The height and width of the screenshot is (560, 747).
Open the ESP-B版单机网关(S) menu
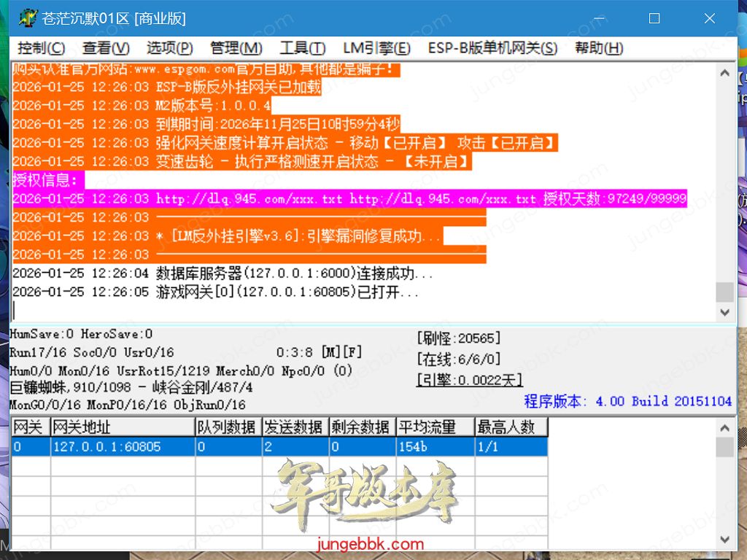(492, 48)
